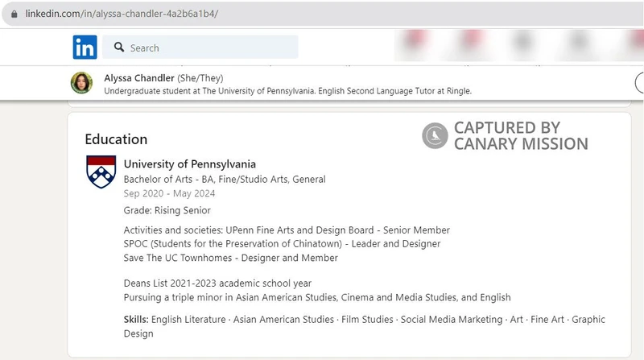
Task: Select the linkedin.com profile URL
Action: click(122, 14)
